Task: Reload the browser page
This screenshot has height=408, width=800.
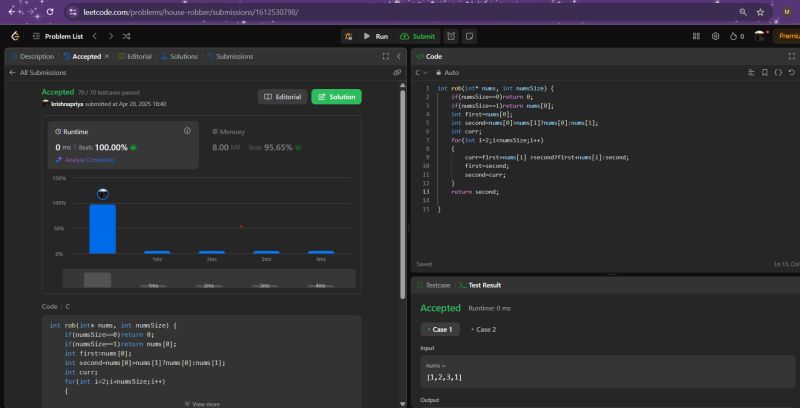Action: (x=50, y=12)
